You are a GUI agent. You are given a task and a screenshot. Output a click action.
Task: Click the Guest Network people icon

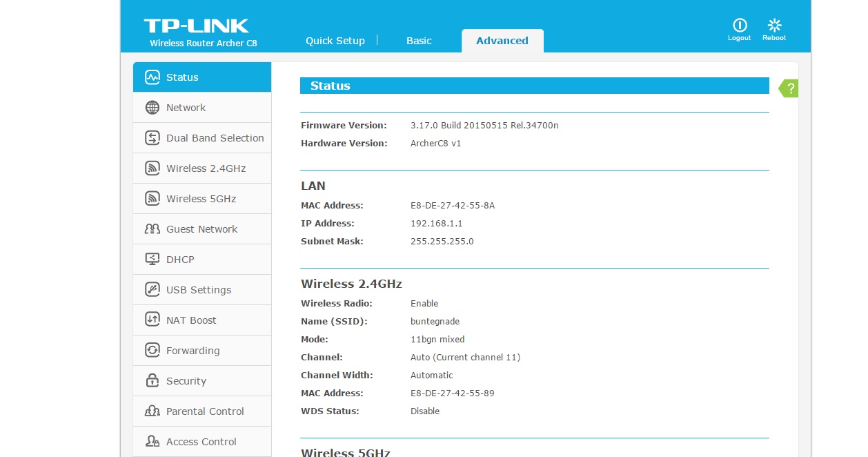point(152,229)
